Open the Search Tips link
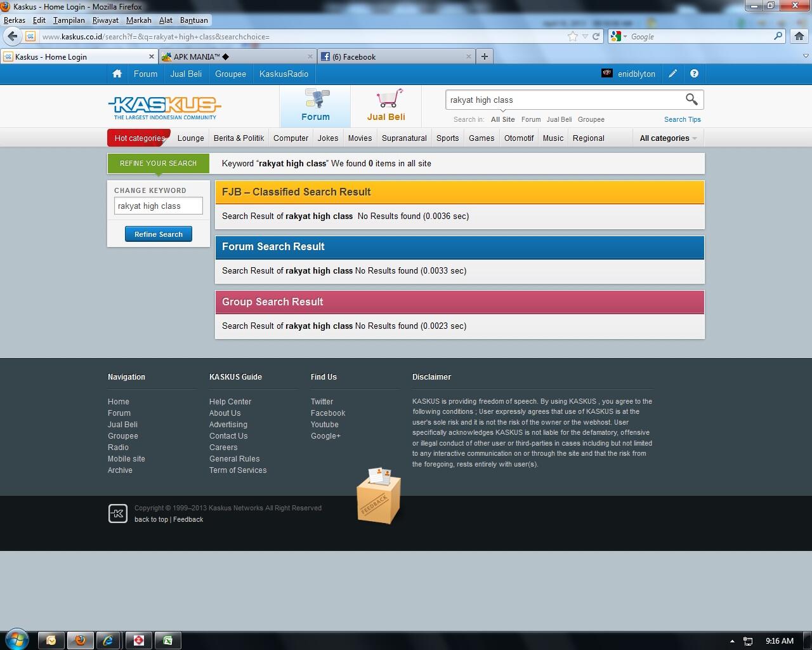Screen dimensions: 812x650 682,119
